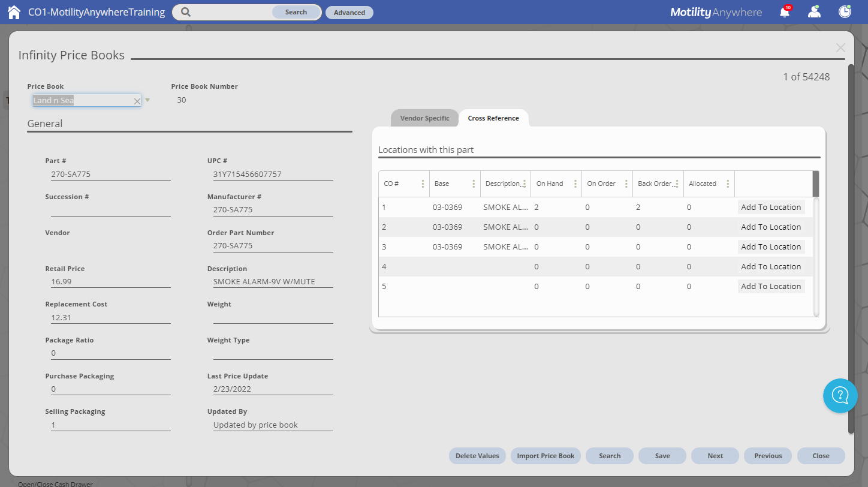The height and width of the screenshot is (487, 868).
Task: Click the bottom Search button
Action: (x=610, y=456)
